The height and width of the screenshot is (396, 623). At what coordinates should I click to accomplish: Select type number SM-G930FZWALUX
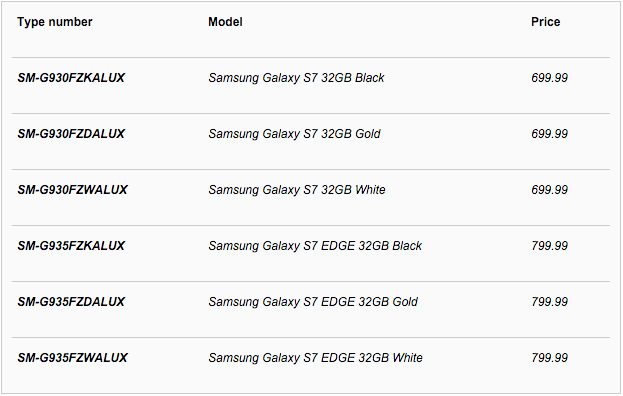(x=72, y=190)
